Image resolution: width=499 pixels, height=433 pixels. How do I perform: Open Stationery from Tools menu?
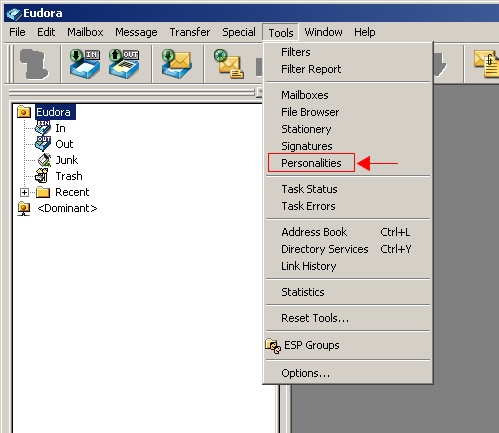click(x=348, y=129)
